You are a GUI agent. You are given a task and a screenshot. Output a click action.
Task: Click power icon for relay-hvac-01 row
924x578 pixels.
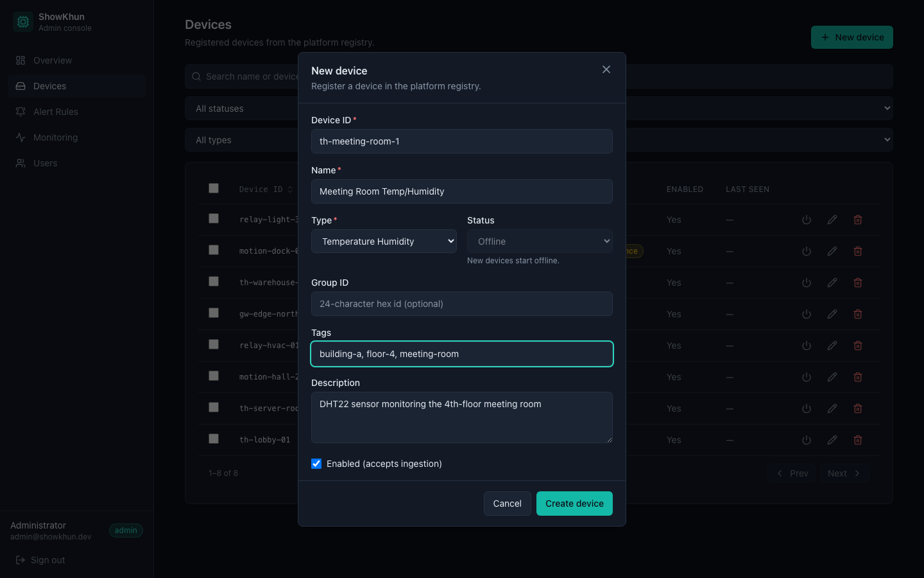[x=807, y=346]
